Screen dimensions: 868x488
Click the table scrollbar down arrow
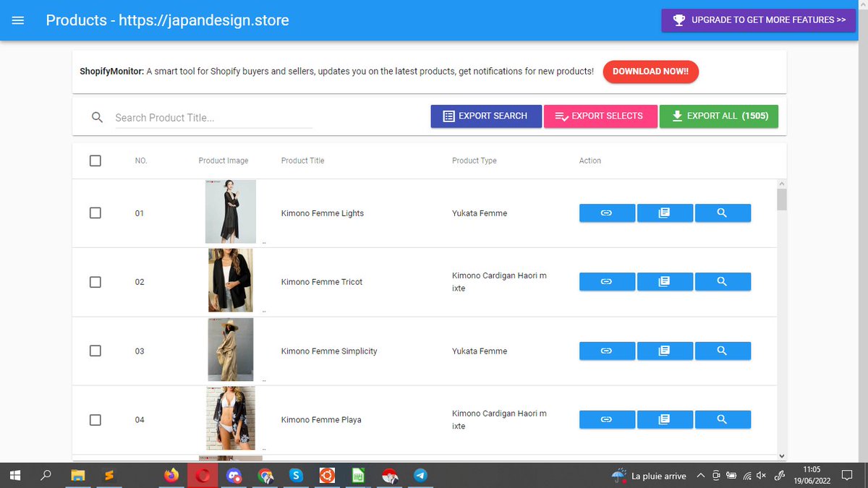pyautogui.click(x=781, y=455)
